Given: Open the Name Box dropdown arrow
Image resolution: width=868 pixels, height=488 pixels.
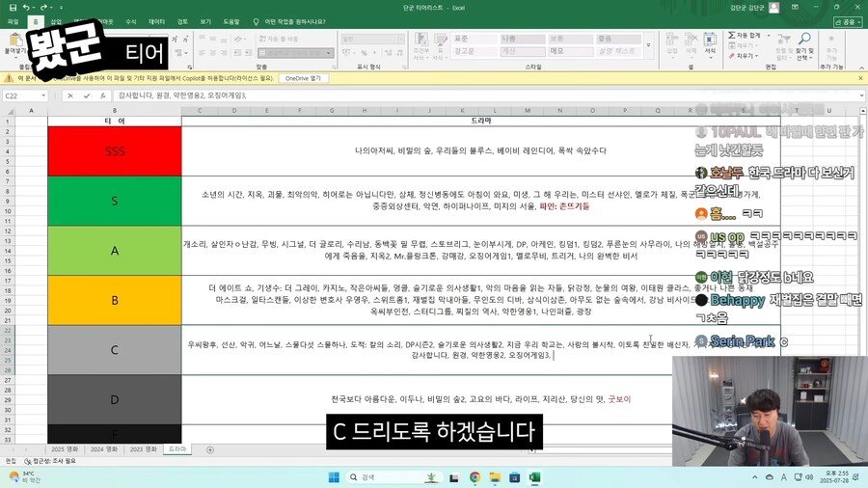Looking at the screenshot, I should (43, 95).
